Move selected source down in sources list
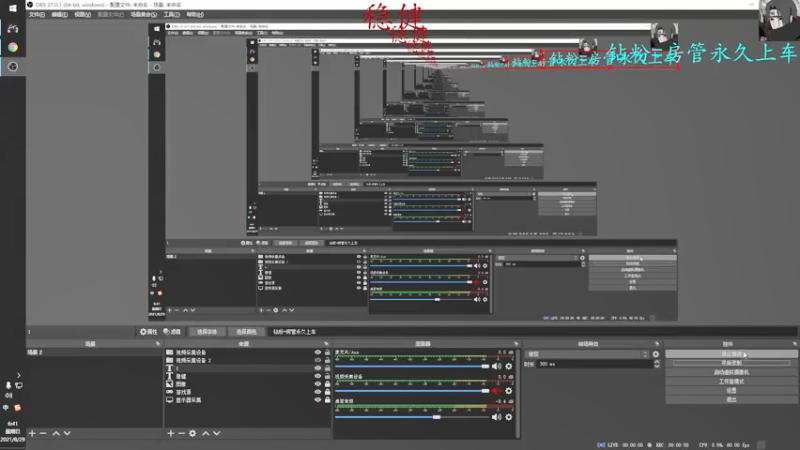 (x=217, y=433)
